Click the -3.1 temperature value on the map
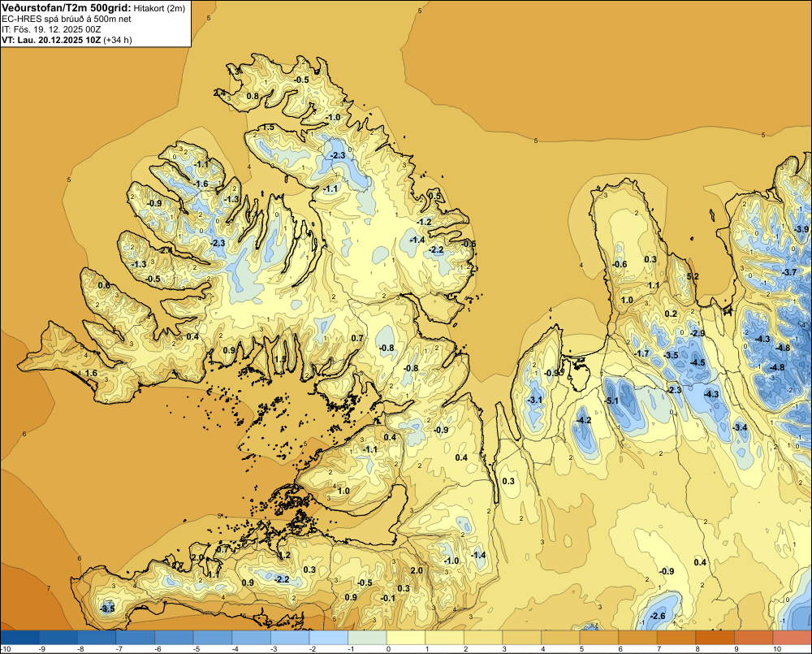 534,400
